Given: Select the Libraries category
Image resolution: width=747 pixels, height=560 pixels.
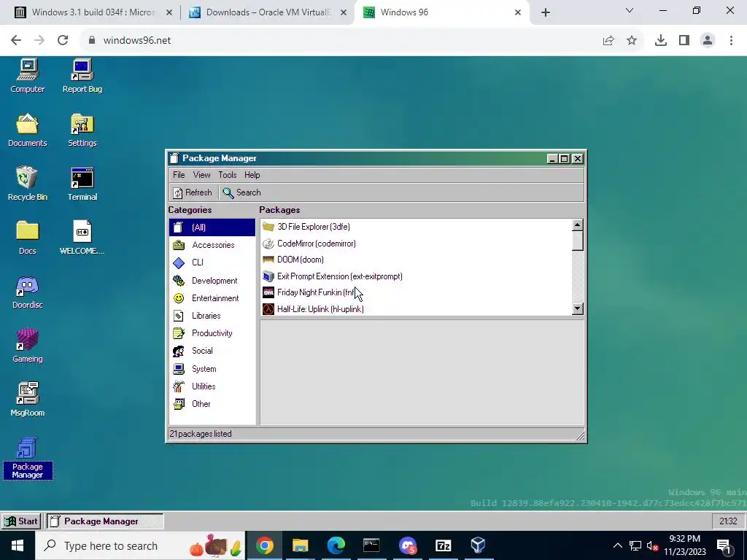Looking at the screenshot, I should click(212, 316).
